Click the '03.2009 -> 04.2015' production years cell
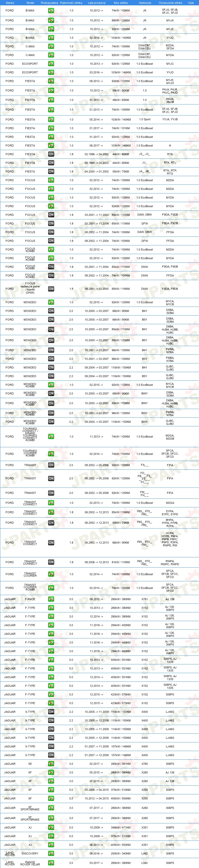Image resolution: width=199 pixels, height=868 pixels. coord(97,790)
